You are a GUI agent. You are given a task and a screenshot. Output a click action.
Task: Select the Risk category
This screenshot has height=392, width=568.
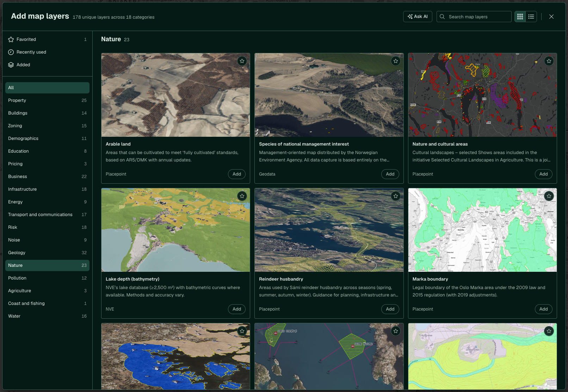(x=47, y=227)
